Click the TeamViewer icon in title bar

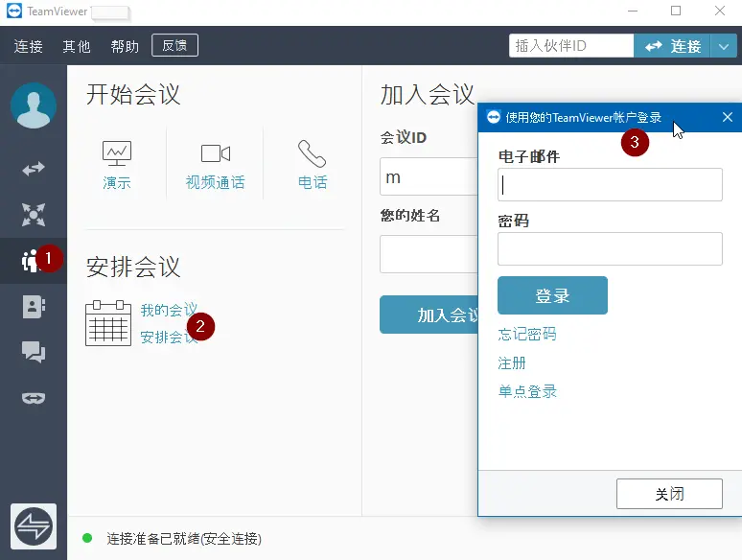tap(14, 11)
